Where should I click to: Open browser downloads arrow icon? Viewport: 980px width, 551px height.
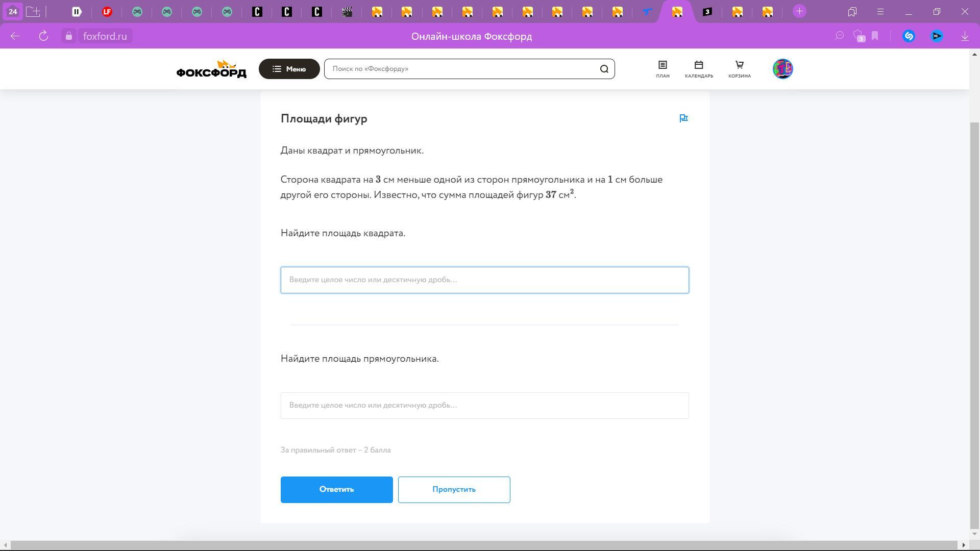click(965, 36)
